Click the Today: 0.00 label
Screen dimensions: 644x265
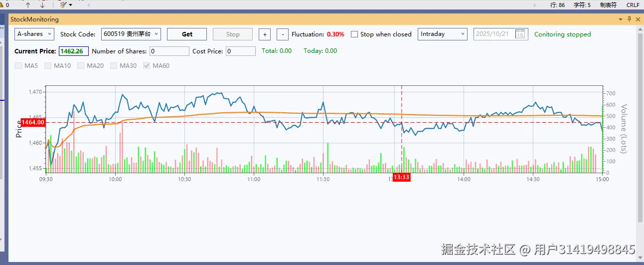[320, 51]
